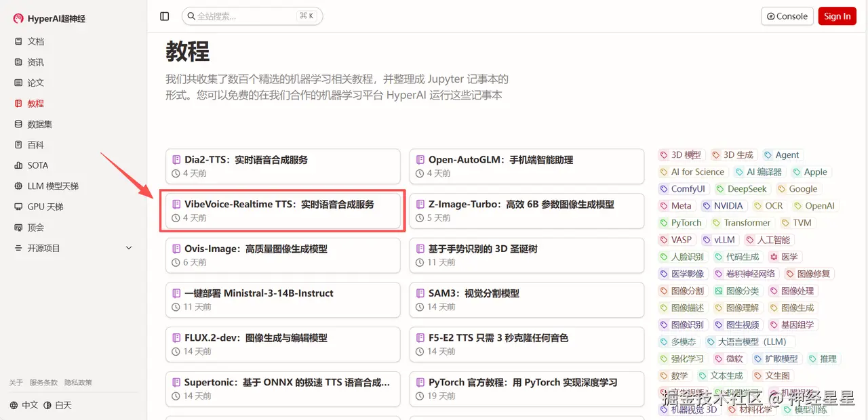868x420 pixels.
Task: Select the 人工智能 tag
Action: (x=770, y=240)
